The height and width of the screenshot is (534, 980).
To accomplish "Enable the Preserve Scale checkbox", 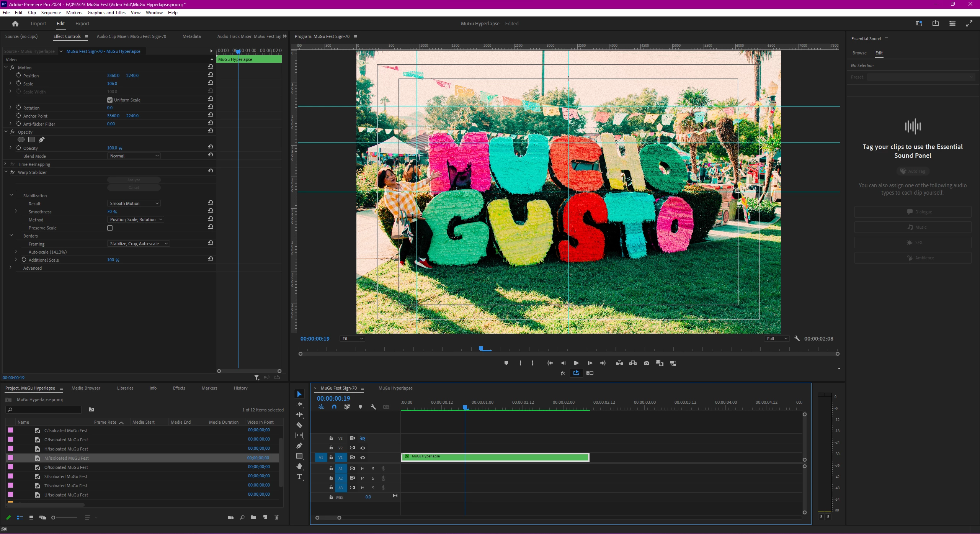I will [x=110, y=228].
